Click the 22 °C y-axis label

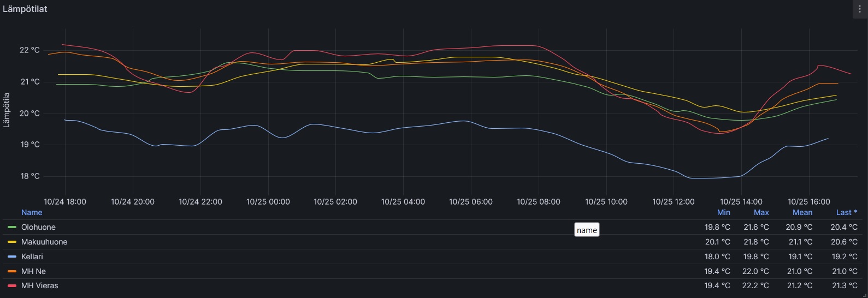pyautogui.click(x=29, y=50)
